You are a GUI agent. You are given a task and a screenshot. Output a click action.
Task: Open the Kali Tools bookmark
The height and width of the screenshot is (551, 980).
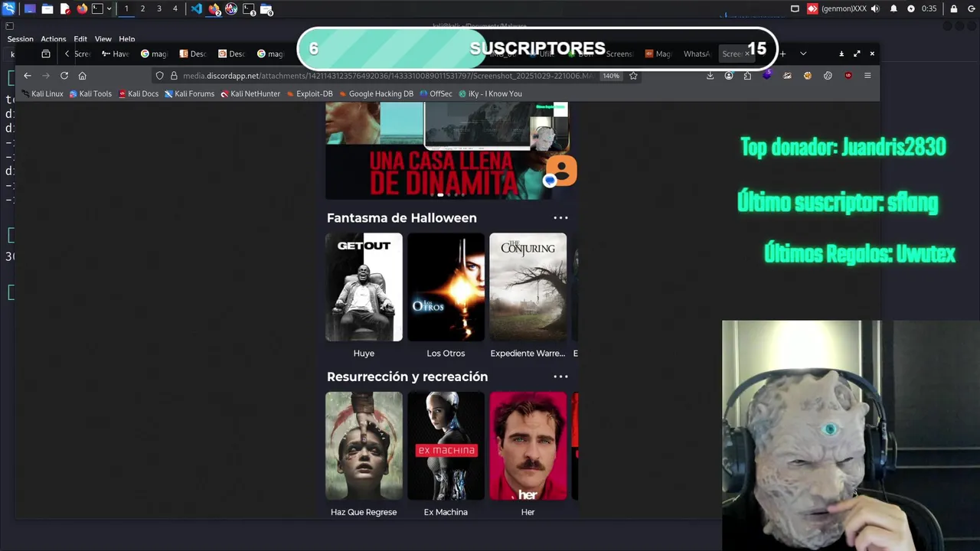click(x=90, y=94)
